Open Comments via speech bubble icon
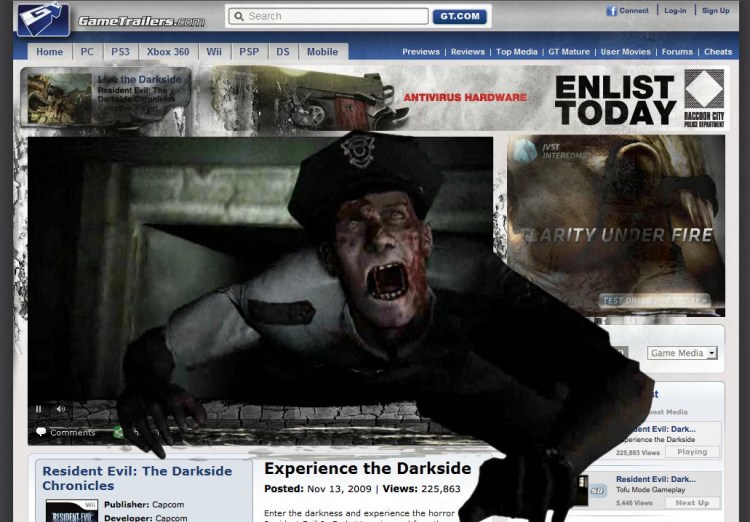Screen dimensions: 750x522 click(x=41, y=433)
